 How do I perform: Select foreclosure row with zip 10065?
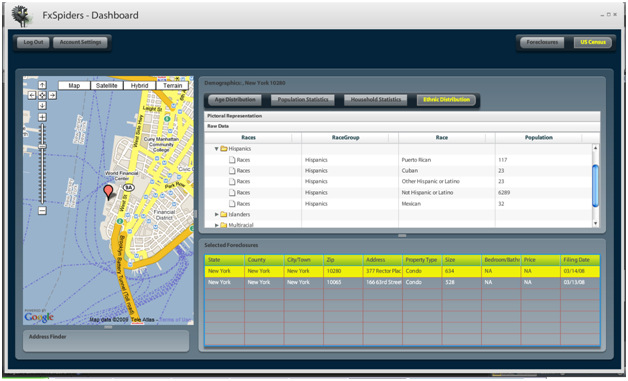coord(402,282)
